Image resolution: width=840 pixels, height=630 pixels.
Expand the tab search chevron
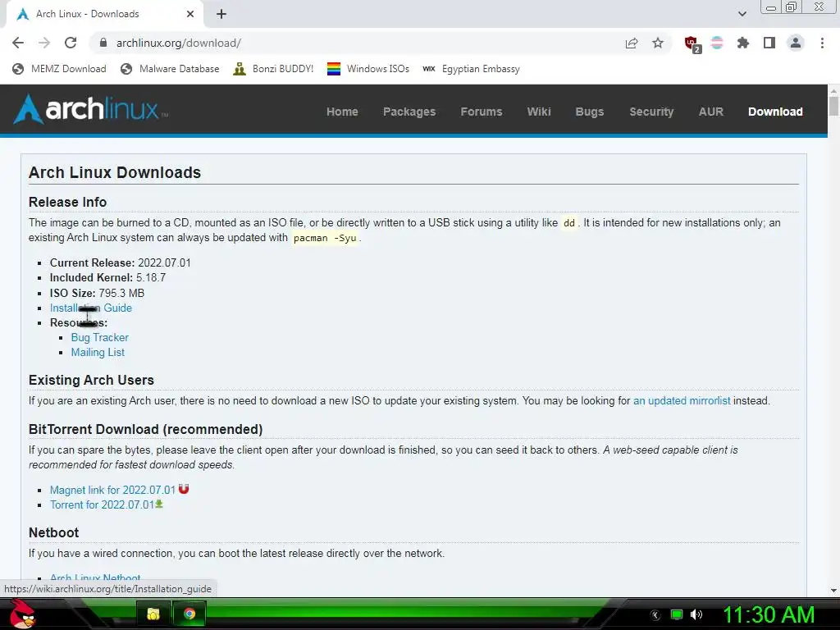[742, 14]
